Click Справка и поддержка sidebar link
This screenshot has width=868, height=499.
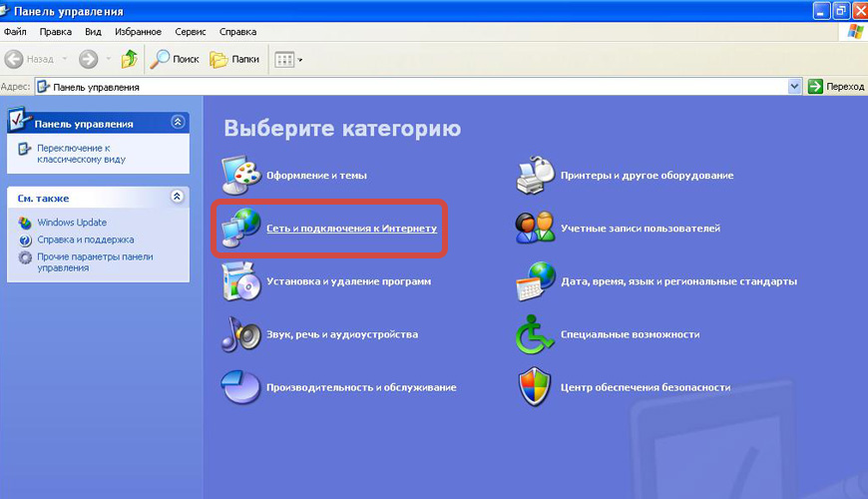86,240
